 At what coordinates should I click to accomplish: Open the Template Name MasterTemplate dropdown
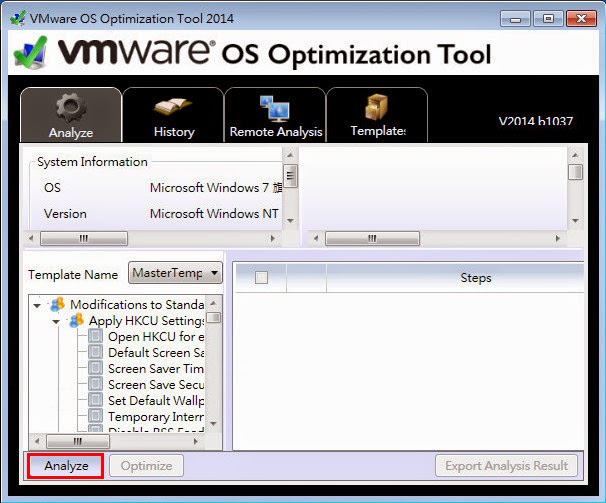coord(175,273)
